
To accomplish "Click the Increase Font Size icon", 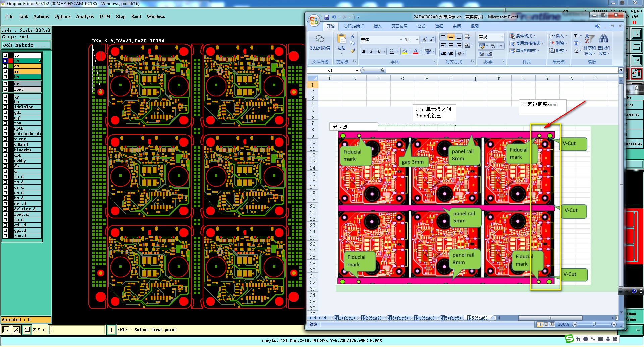I will click(x=424, y=40).
